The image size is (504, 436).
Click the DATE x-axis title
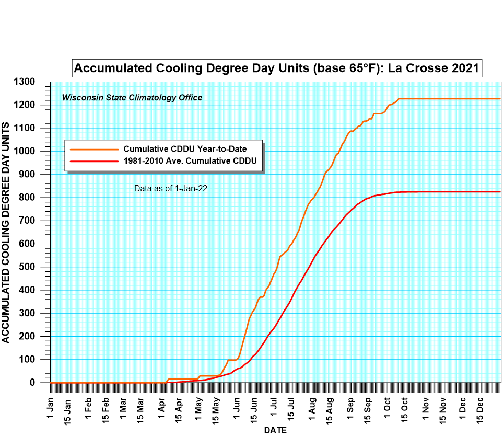[x=275, y=430]
